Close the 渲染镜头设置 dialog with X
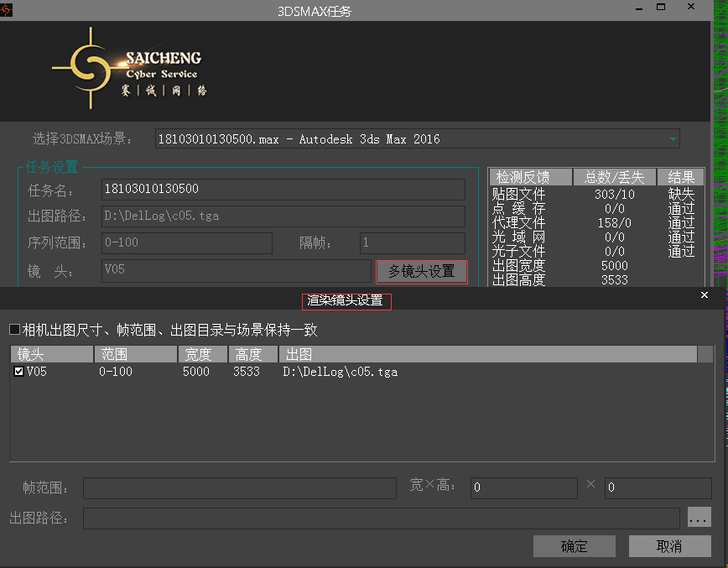The height and width of the screenshot is (568, 728). [x=705, y=295]
